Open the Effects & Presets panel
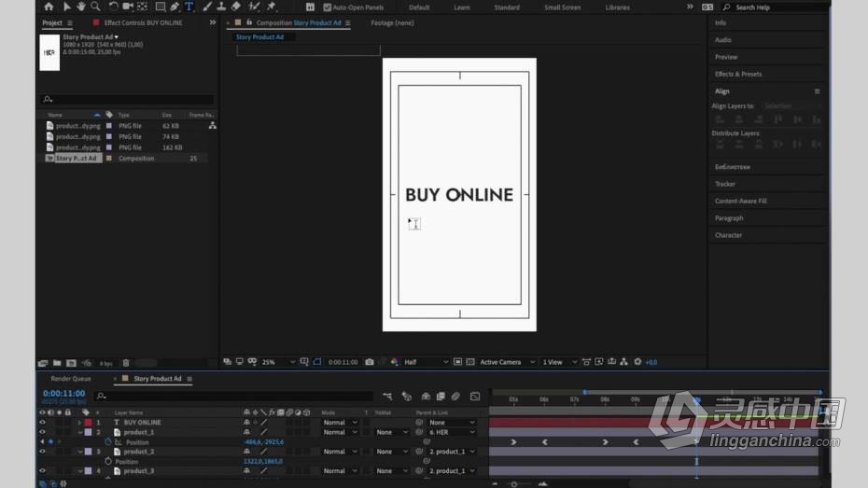Screen dimensions: 868x488 [x=738, y=74]
